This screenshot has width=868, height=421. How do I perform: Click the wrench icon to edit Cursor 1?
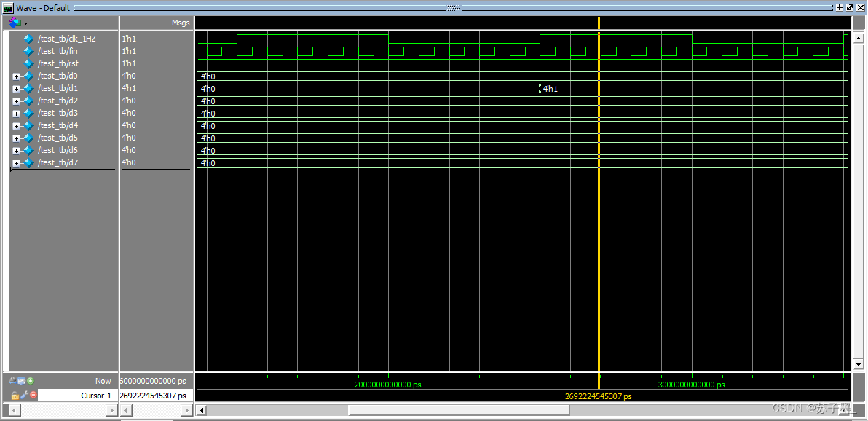tap(24, 396)
